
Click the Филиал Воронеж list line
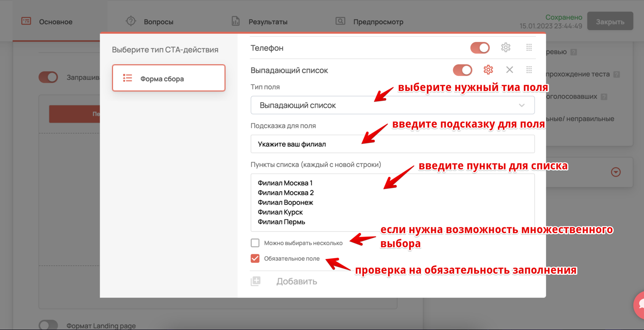(285, 203)
